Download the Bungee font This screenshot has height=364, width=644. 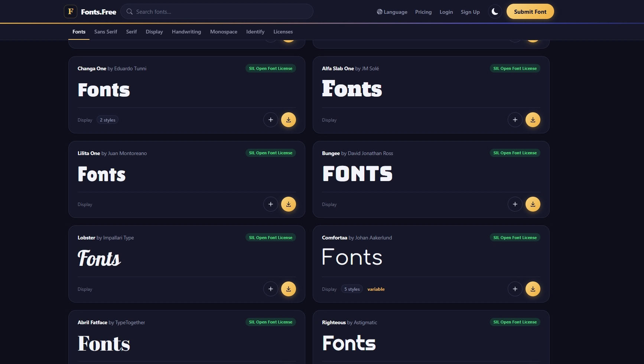pyautogui.click(x=533, y=204)
